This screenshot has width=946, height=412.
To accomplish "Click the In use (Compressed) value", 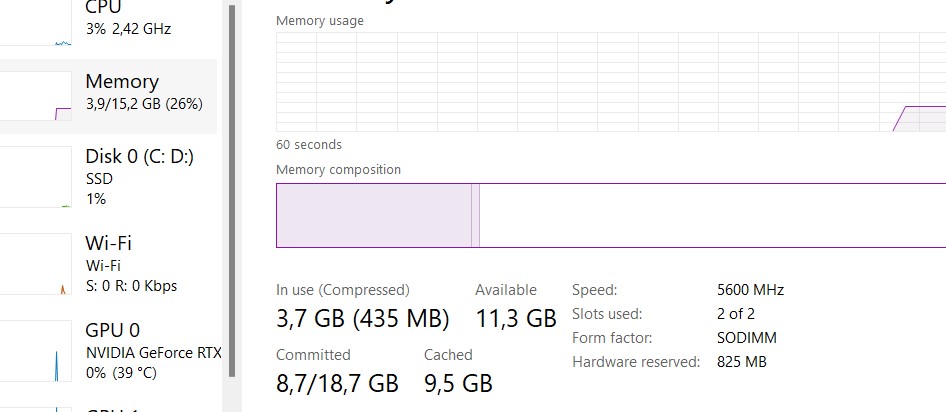I will [x=362, y=319].
